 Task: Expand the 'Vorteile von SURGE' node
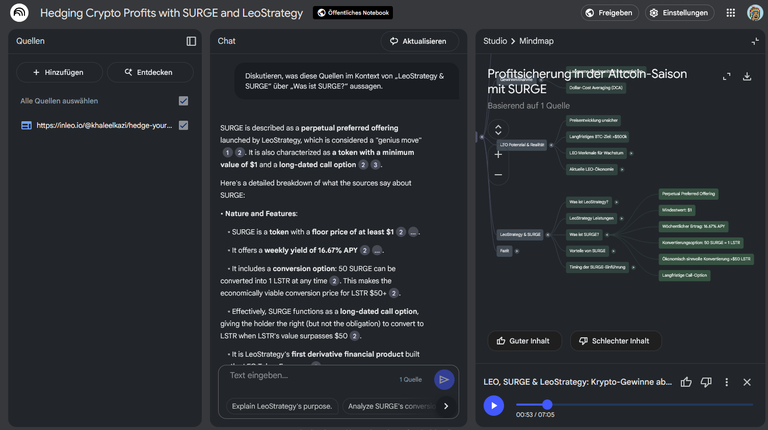click(x=613, y=251)
